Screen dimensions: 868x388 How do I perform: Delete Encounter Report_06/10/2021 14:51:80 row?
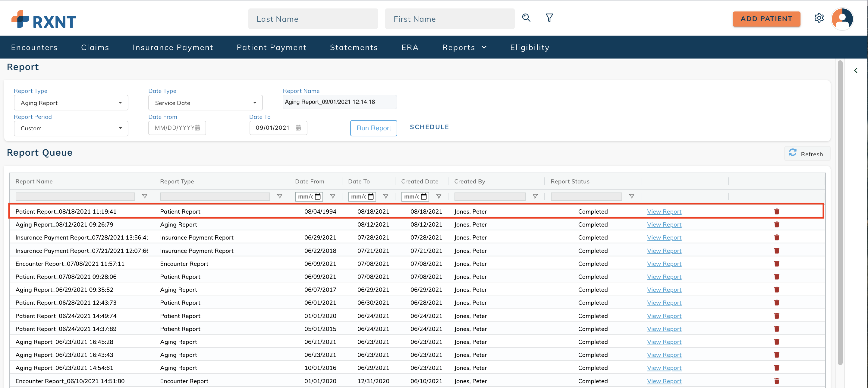tap(777, 381)
